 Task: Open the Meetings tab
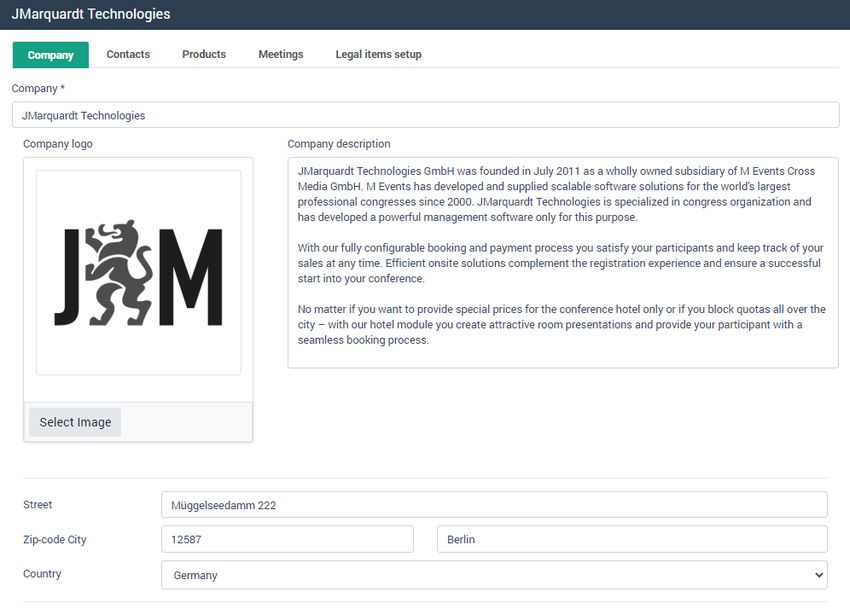point(281,54)
